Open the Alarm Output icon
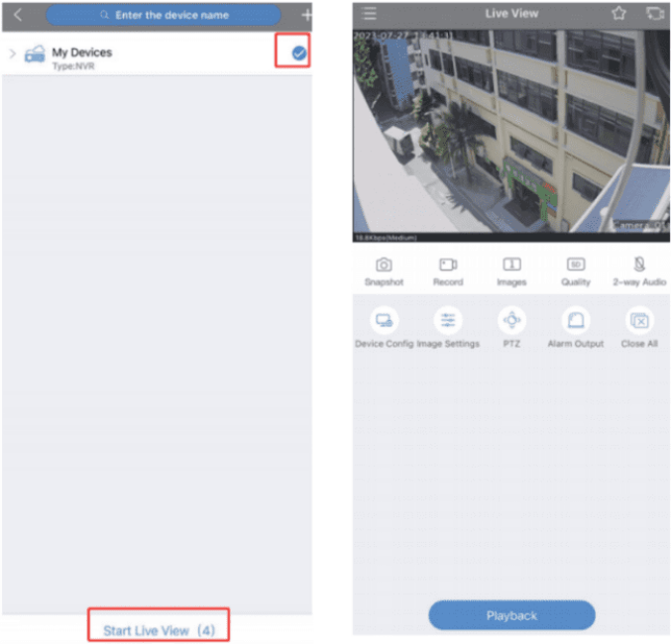671x644 pixels. pyautogui.click(x=576, y=321)
